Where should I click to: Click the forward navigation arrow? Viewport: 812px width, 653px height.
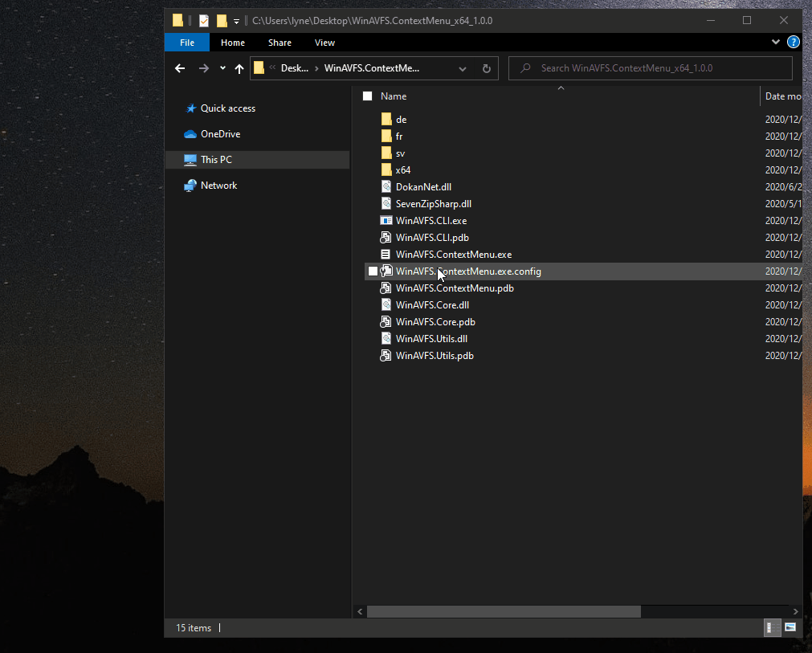(x=204, y=68)
